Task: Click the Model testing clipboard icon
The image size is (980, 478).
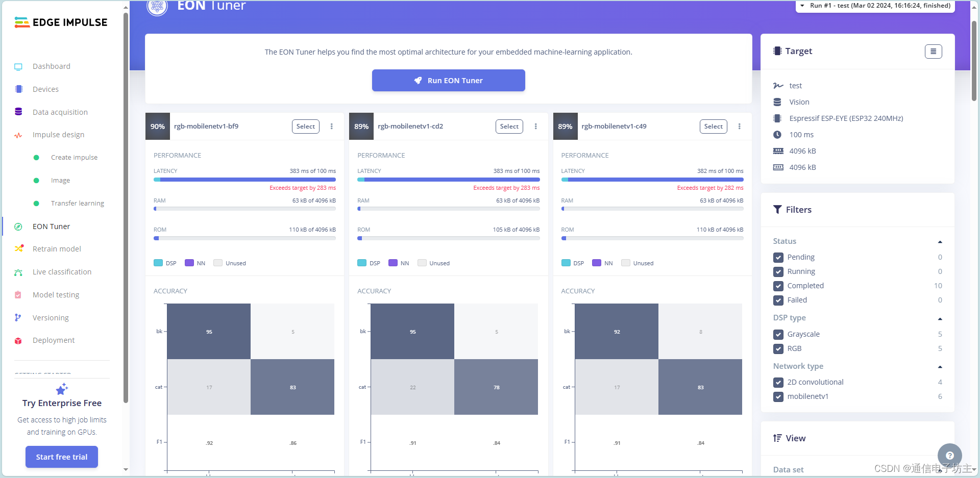Action: (x=18, y=295)
